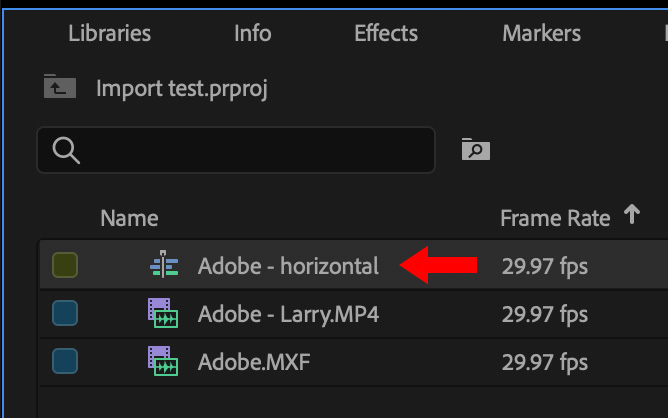Image resolution: width=668 pixels, height=418 pixels.
Task: Click inside the project search field
Action: click(x=250, y=150)
